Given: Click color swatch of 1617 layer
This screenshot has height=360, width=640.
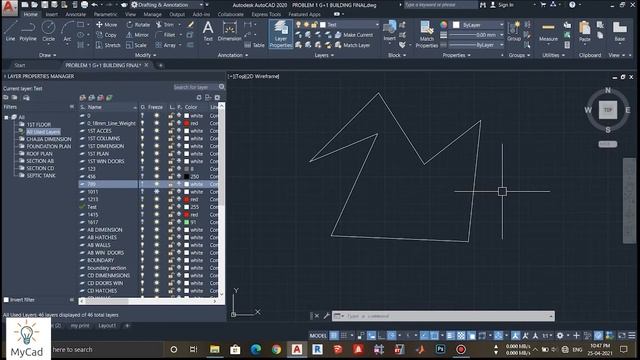Looking at the screenshot, I should pos(187,222).
